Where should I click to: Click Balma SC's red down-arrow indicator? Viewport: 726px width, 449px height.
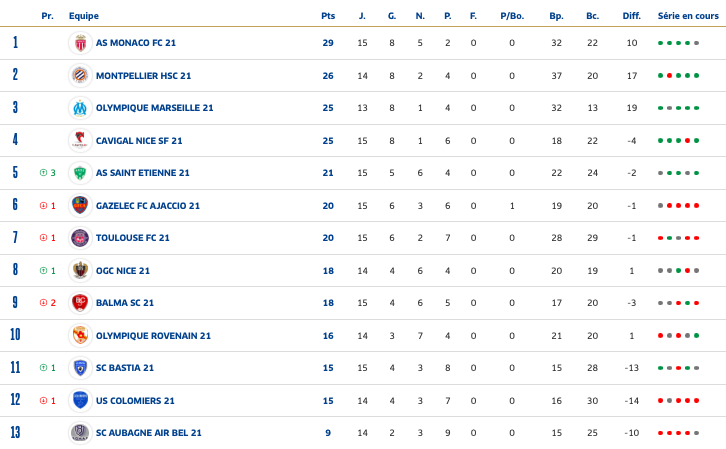coord(43,303)
